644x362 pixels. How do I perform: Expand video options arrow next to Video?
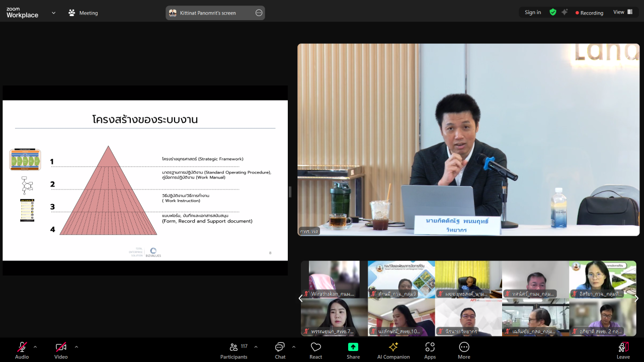point(76,346)
